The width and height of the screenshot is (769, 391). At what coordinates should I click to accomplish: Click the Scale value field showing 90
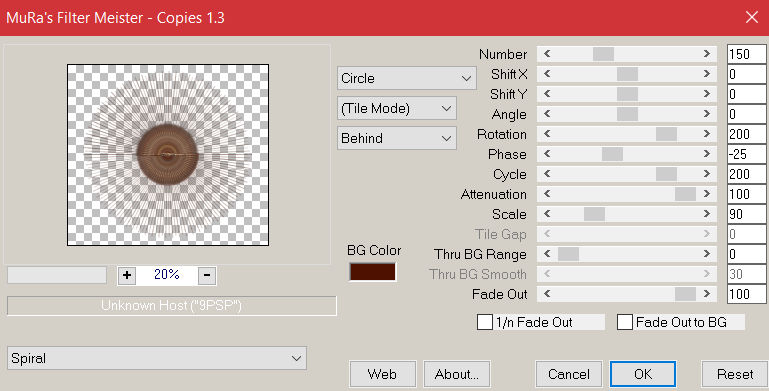coord(746,214)
